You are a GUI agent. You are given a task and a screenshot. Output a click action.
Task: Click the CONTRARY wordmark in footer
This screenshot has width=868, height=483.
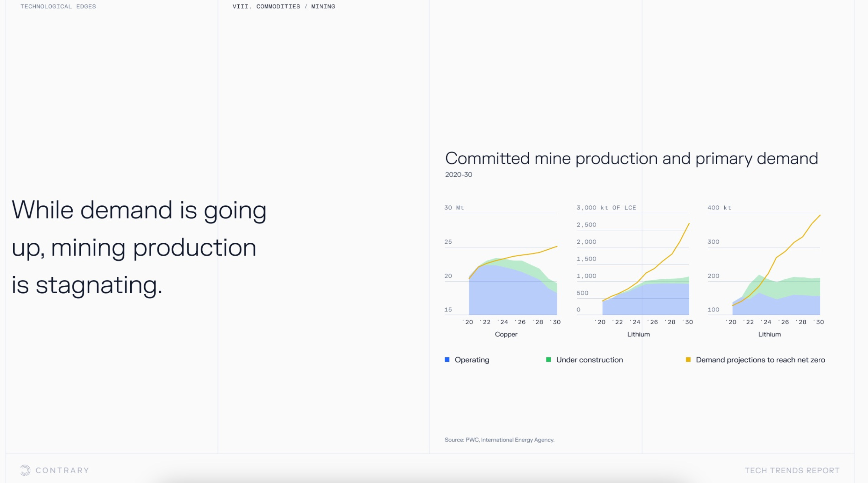point(62,470)
